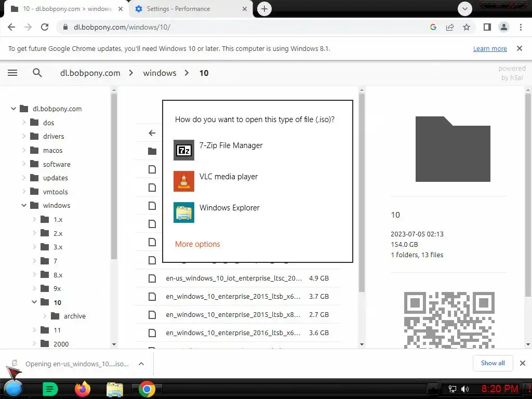532x399 pixels.
Task: Switch to the Settings - Performance tab
Action: click(191, 9)
